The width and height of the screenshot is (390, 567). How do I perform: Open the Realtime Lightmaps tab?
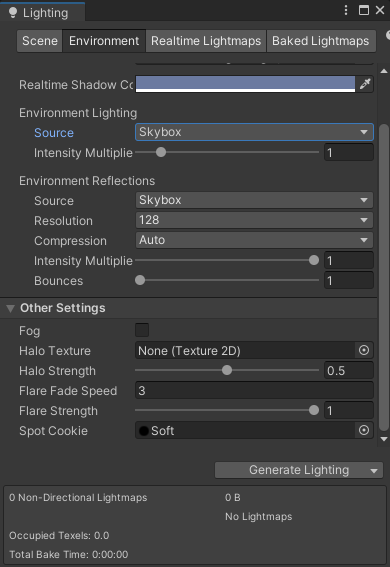[x=206, y=41]
